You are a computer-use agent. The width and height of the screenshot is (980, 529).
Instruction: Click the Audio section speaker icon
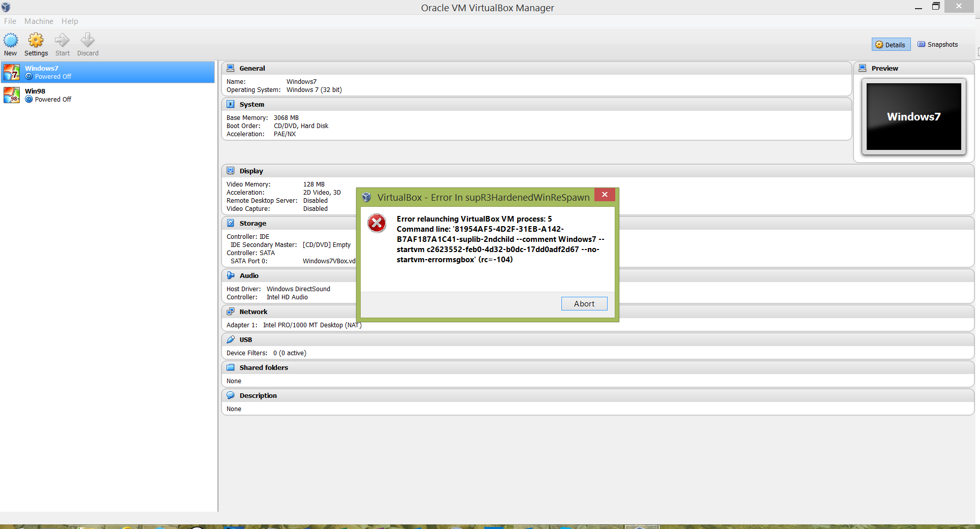click(x=231, y=275)
